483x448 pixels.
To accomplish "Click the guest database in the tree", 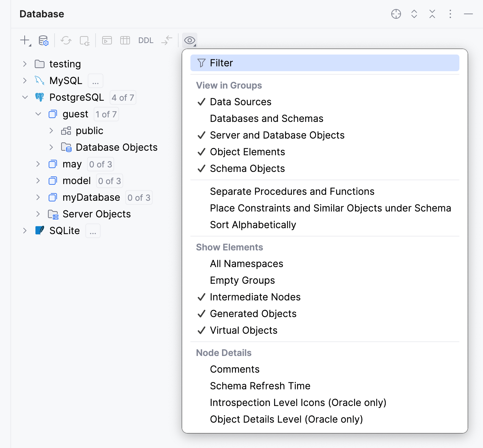I will point(74,114).
